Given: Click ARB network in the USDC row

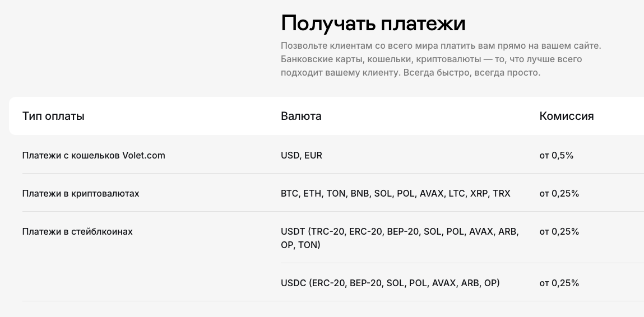Looking at the screenshot, I should pos(470,283).
